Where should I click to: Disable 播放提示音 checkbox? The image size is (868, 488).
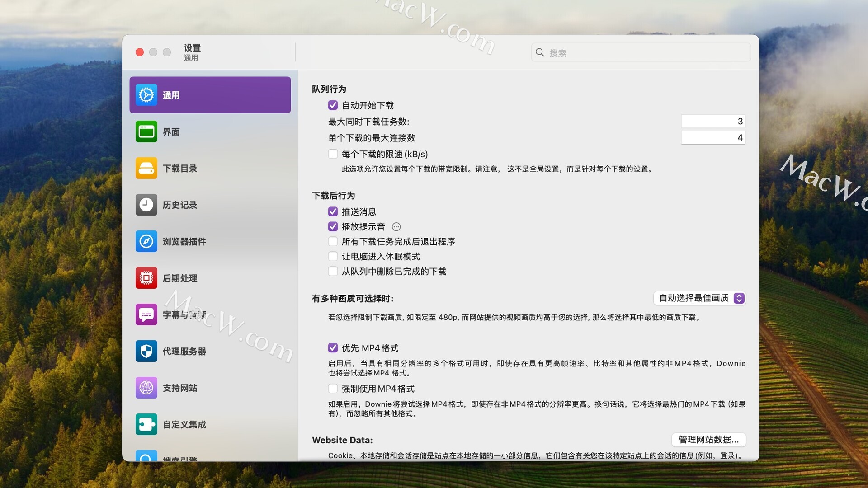pos(333,226)
